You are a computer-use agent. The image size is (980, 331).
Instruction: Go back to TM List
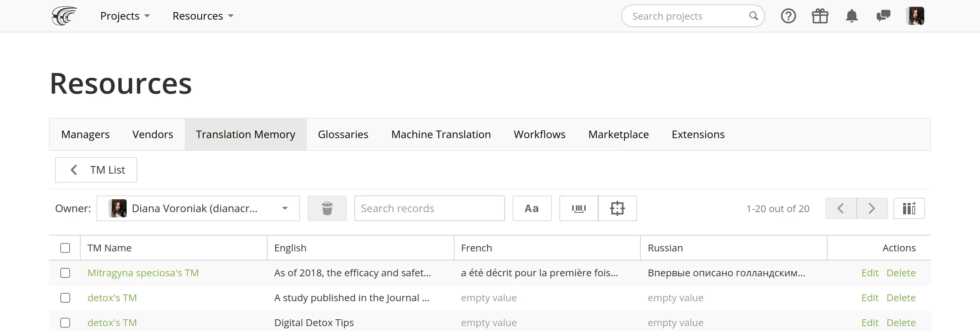click(96, 170)
